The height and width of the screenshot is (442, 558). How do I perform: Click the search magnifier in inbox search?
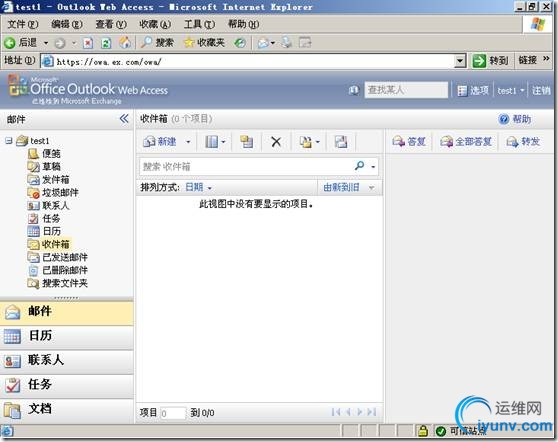pos(359,165)
